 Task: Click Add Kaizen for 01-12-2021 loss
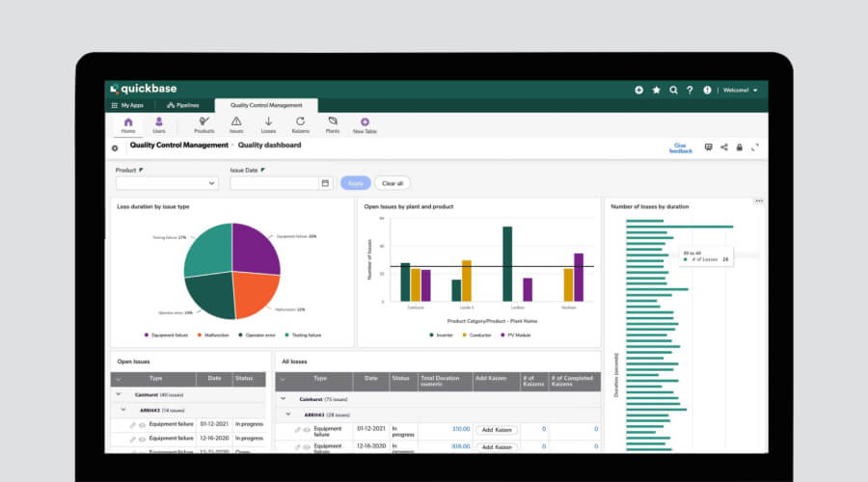(x=497, y=430)
